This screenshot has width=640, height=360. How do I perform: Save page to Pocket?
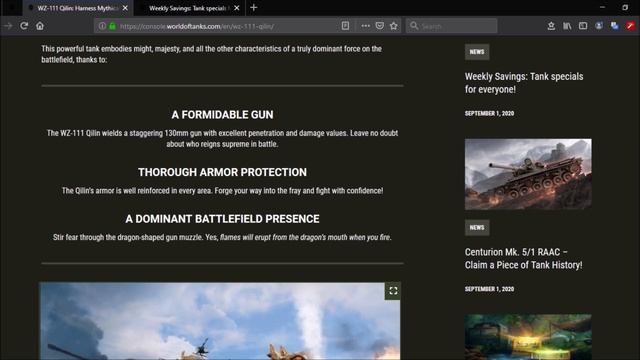[x=380, y=26]
